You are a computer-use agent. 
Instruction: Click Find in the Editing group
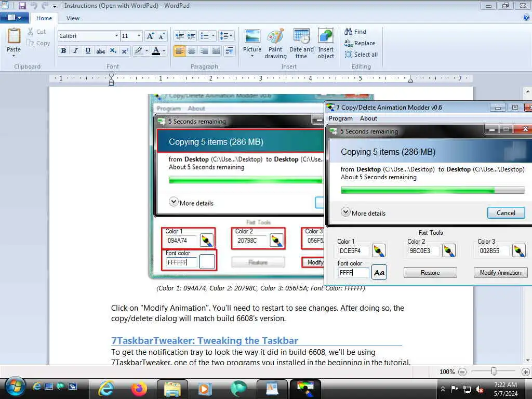point(355,32)
